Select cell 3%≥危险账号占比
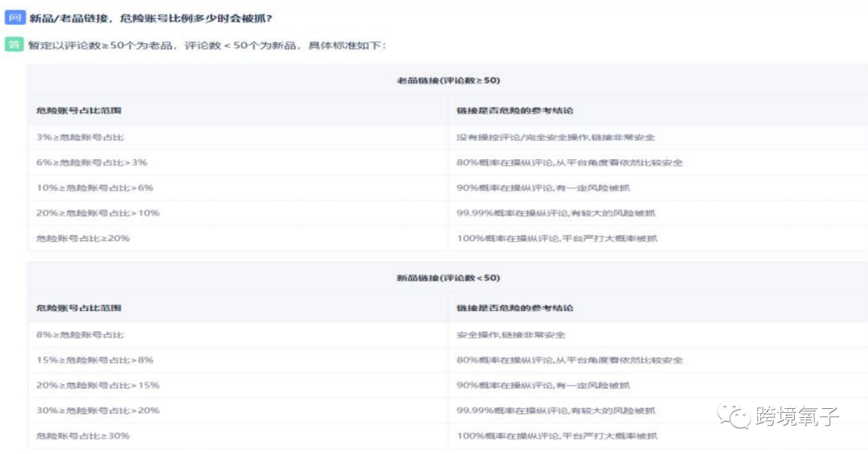Screen dimensions: 868x454 pos(80,137)
